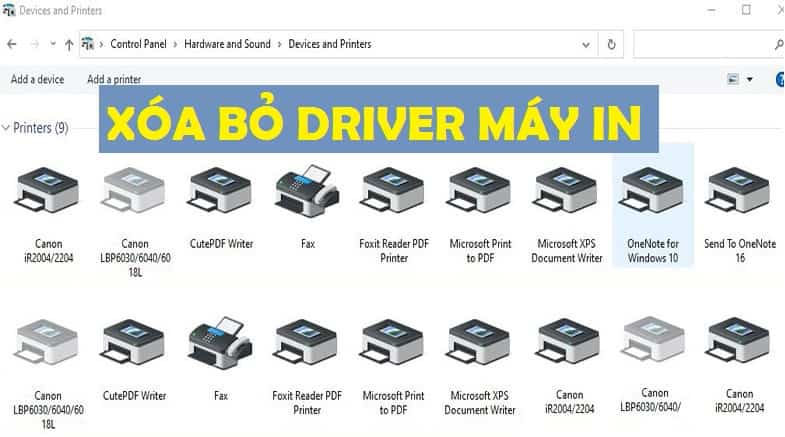Image resolution: width=785 pixels, height=437 pixels.
Task: Refresh the Devices and Printers view
Action: tap(611, 45)
